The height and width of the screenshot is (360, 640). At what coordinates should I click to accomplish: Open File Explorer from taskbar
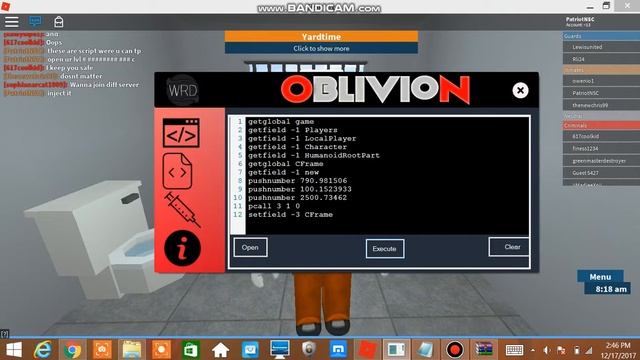point(132,350)
